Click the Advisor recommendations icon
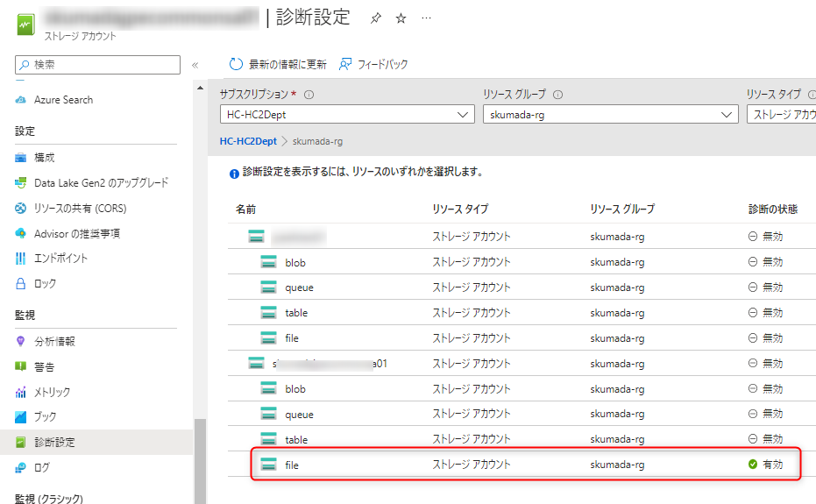 (20, 233)
